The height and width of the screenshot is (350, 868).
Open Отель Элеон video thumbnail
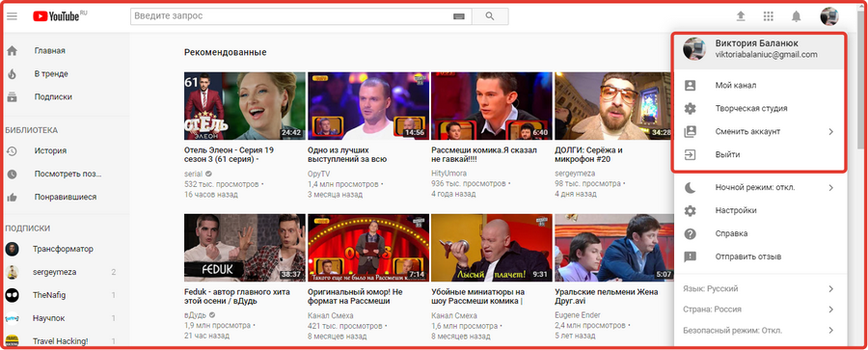tap(245, 106)
